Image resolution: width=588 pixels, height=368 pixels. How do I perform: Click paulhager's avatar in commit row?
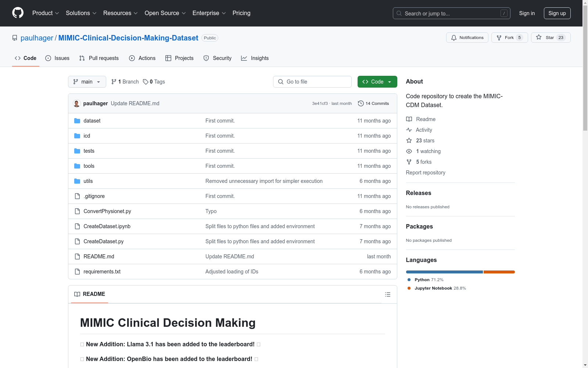(77, 103)
